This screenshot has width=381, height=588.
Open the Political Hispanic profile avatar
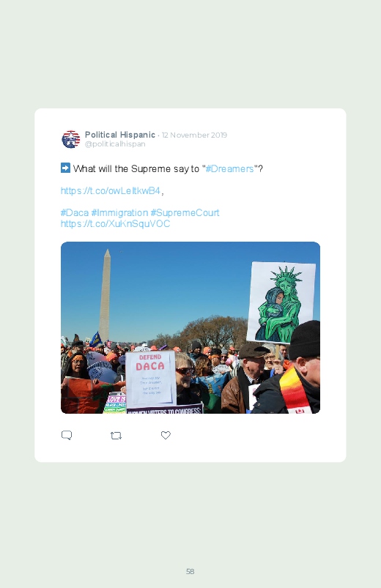[x=71, y=139]
